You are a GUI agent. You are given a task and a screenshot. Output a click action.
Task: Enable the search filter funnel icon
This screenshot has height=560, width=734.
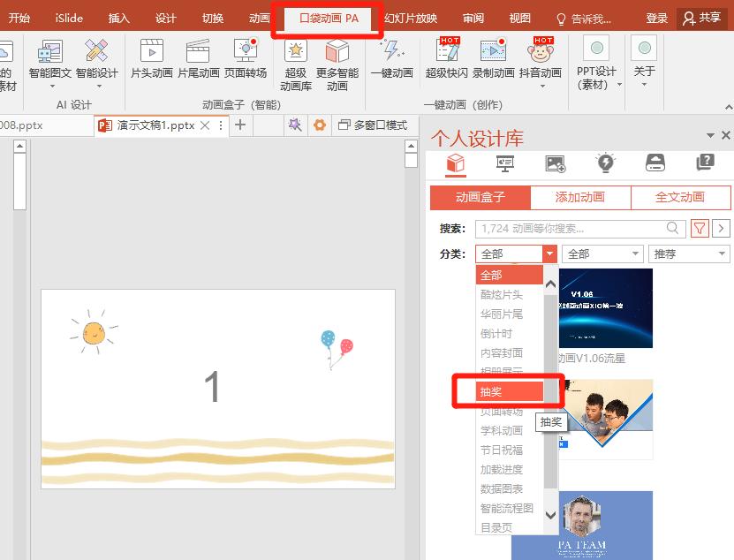[699, 228]
